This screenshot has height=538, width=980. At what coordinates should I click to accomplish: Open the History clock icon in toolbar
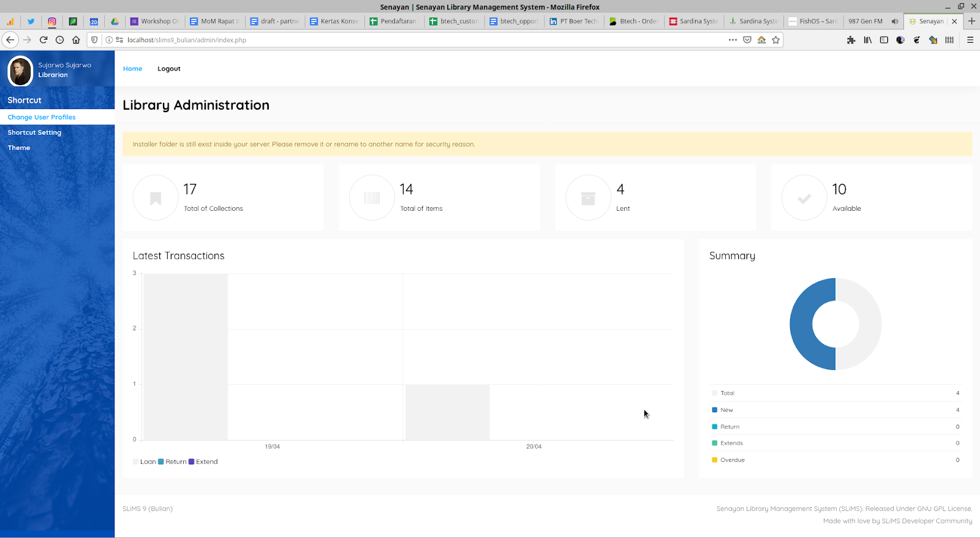(59, 40)
